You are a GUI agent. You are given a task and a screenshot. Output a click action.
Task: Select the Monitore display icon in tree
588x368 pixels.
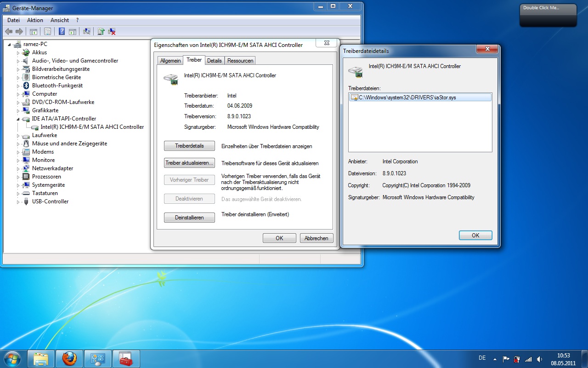27,160
